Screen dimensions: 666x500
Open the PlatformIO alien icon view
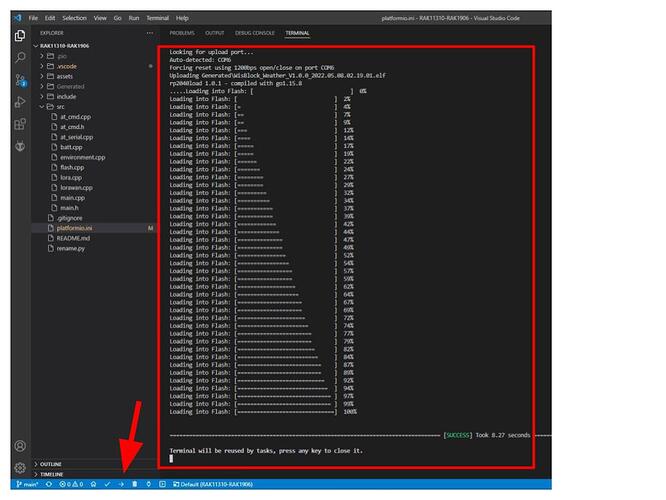click(20, 146)
